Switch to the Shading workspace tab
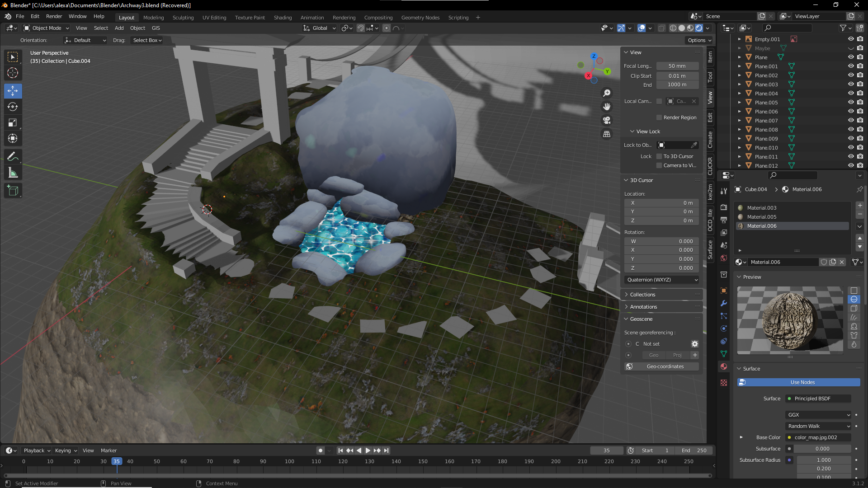Viewport: 868px width, 488px height. tap(283, 18)
